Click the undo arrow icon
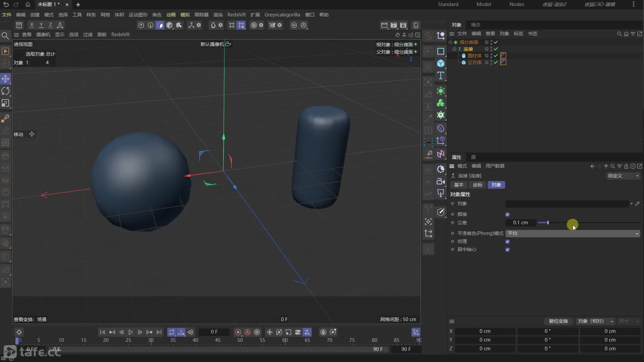Viewport: 644px width, 362px height. pyautogui.click(x=6, y=4)
